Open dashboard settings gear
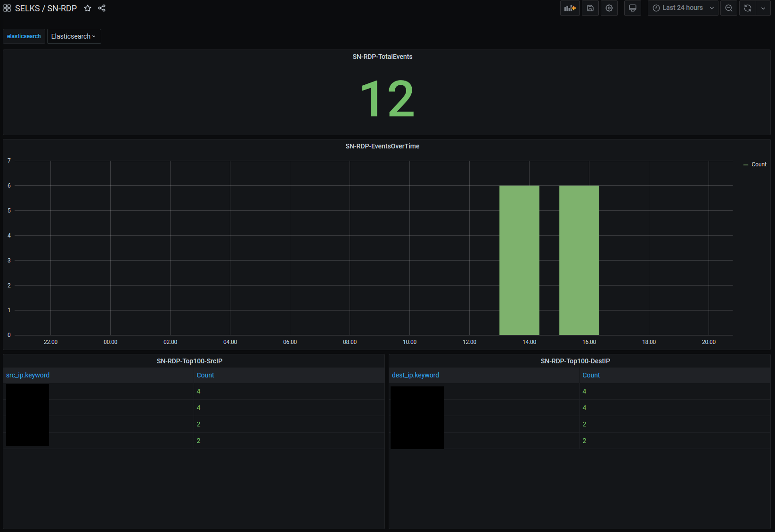Screen dimensions: 775x532 click(x=609, y=8)
